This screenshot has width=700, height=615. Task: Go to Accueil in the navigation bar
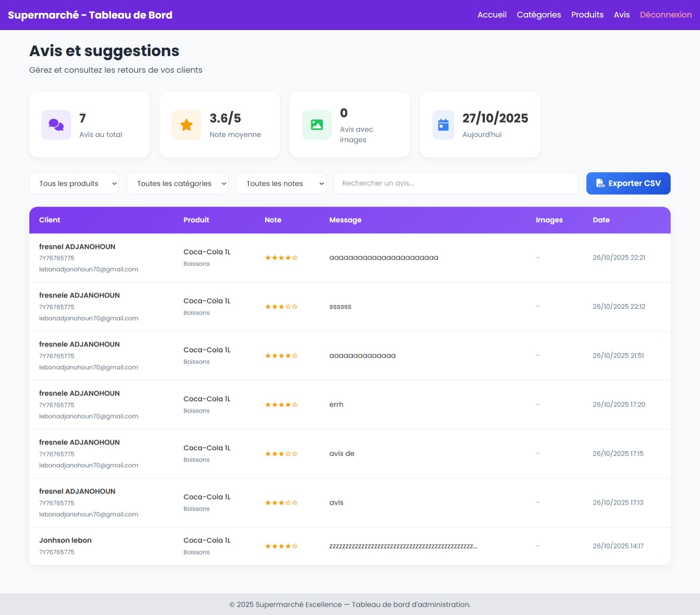pyautogui.click(x=492, y=15)
